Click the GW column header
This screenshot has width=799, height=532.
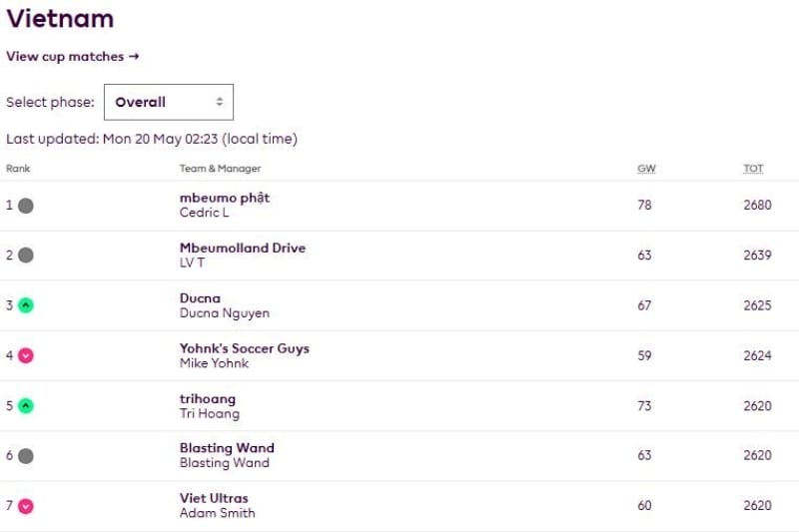pyautogui.click(x=646, y=169)
